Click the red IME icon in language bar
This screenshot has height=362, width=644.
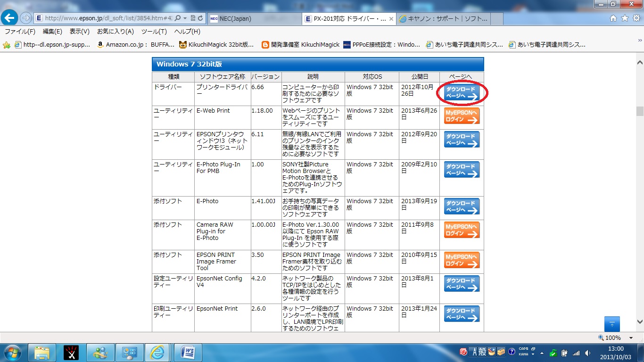[x=463, y=352]
